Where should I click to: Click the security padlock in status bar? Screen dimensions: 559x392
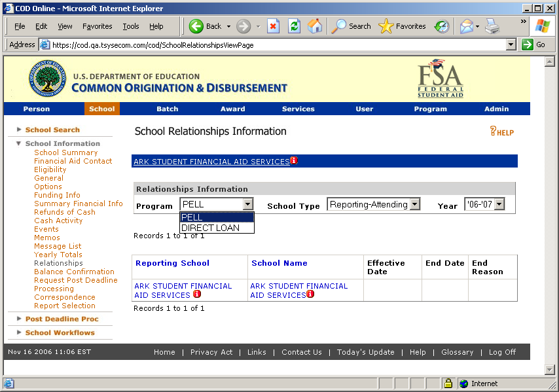click(448, 383)
